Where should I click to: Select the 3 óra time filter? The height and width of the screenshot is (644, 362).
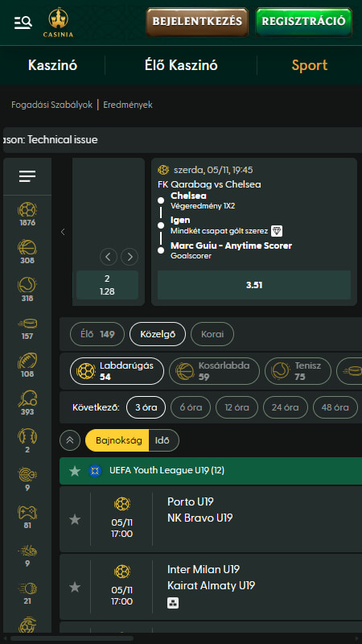(x=146, y=407)
